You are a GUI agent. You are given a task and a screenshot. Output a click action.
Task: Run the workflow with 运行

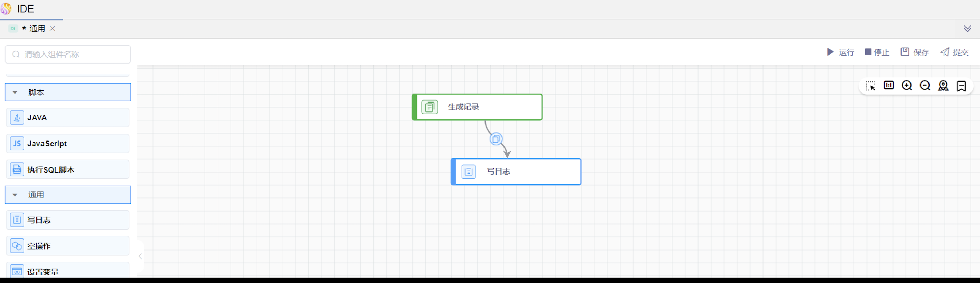[x=840, y=52]
